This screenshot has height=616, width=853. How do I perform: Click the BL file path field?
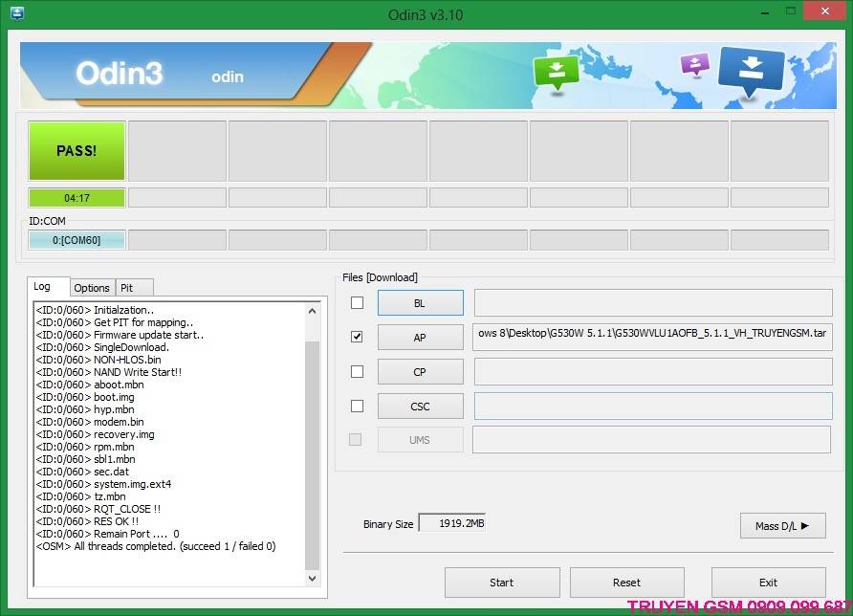pos(653,302)
